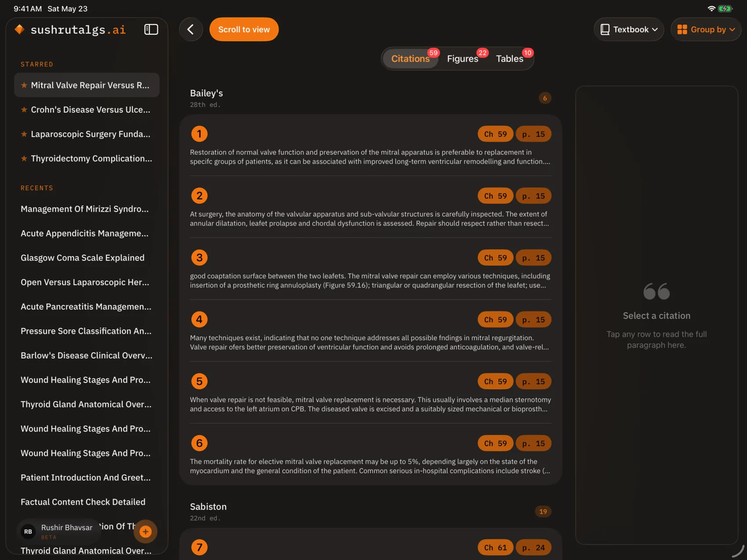Image resolution: width=747 pixels, height=560 pixels.
Task: Select citation text starting 'The mortality rate for elective'
Action: pos(370,466)
